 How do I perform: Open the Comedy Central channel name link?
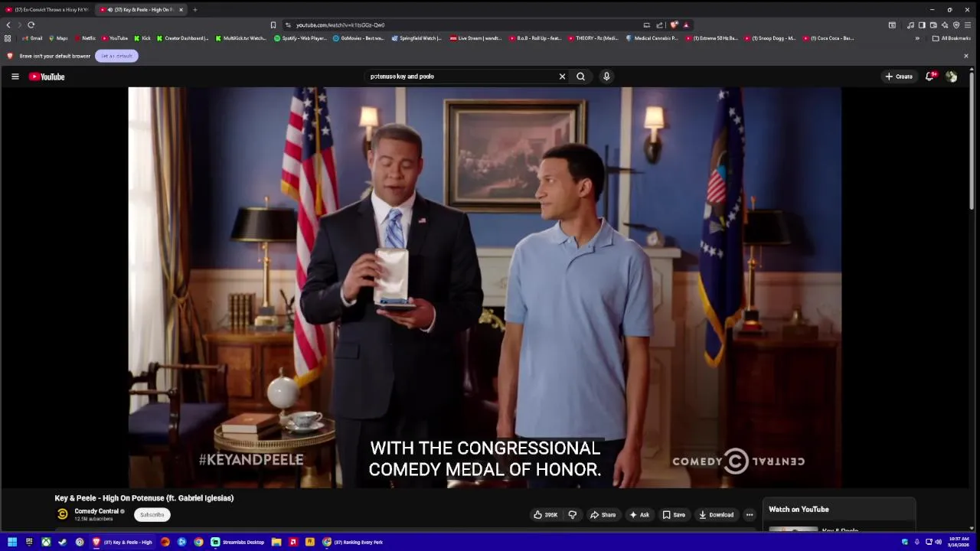click(x=96, y=511)
